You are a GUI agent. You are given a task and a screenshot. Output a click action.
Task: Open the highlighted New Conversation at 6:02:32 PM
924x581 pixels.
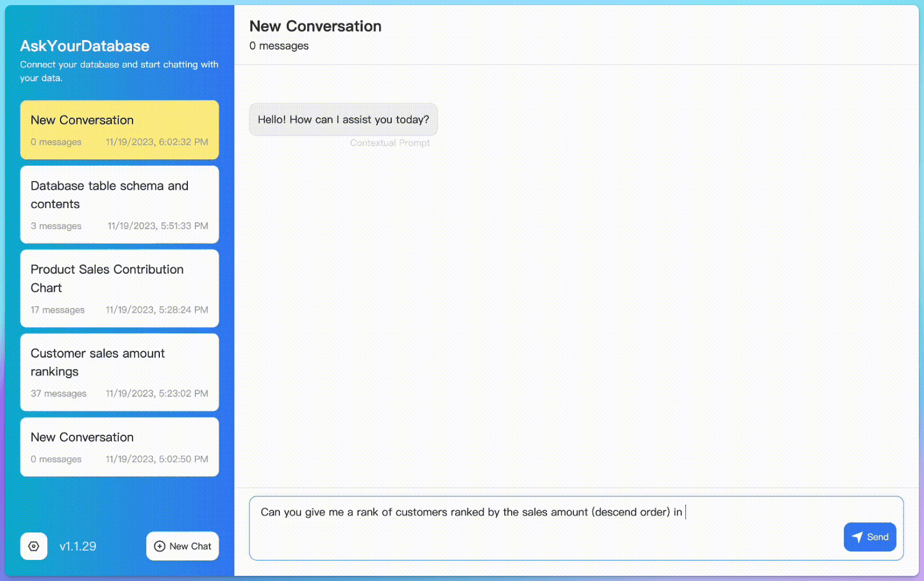click(119, 130)
